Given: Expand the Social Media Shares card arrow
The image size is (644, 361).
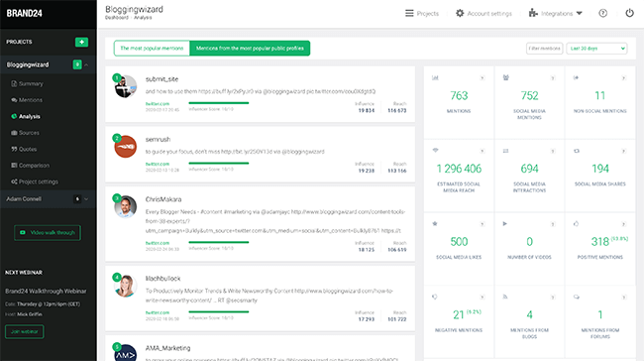Looking at the screenshot, I should [x=623, y=151].
